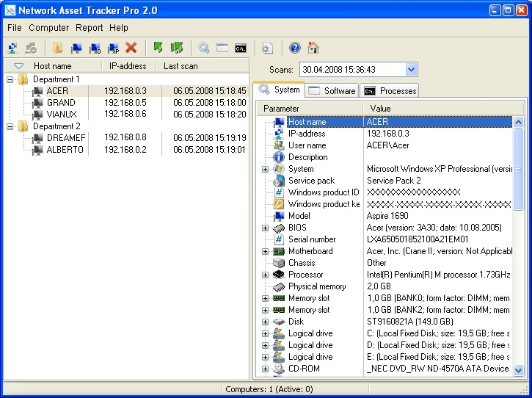Click the sort triangle in the list header
532x398 pixels.
18,66
